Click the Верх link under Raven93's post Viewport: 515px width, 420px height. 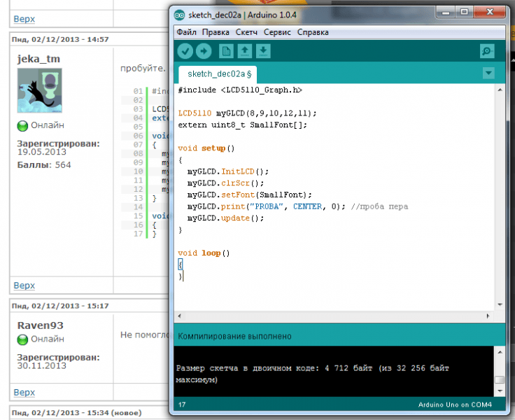[x=24, y=392]
